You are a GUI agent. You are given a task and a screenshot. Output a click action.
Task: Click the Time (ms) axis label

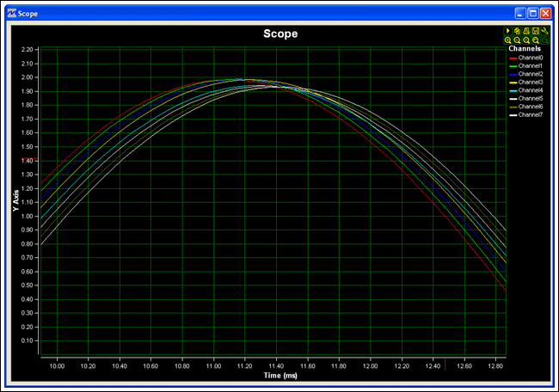point(279,377)
